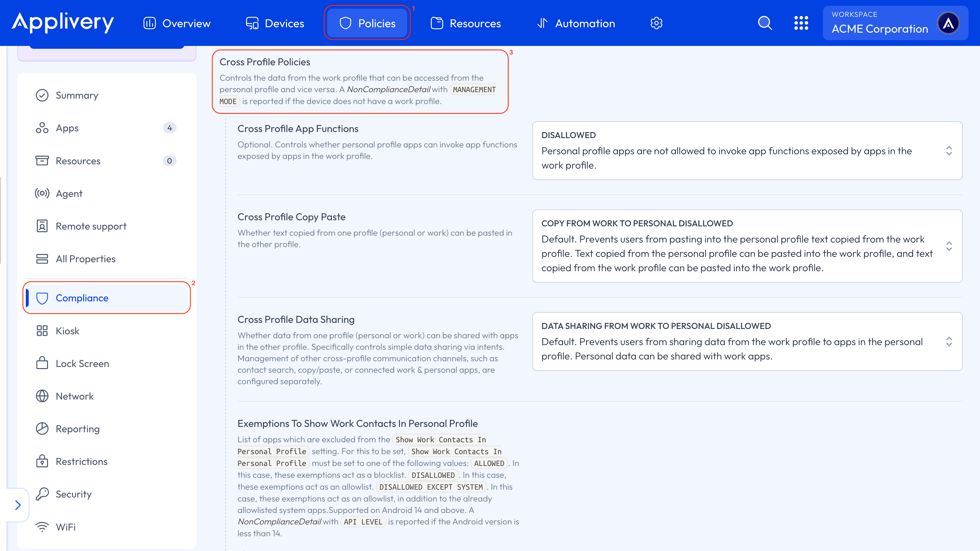
Task: Click the Applivery logo
Action: click(63, 23)
